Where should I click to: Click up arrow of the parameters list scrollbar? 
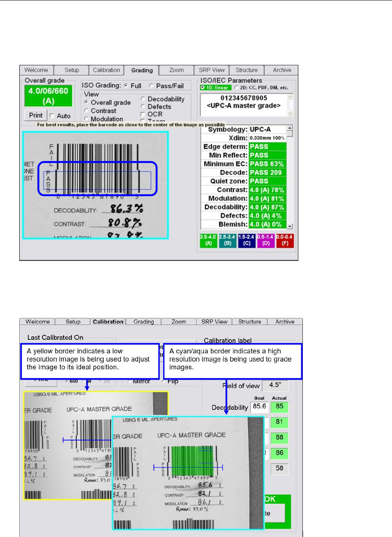click(x=290, y=128)
